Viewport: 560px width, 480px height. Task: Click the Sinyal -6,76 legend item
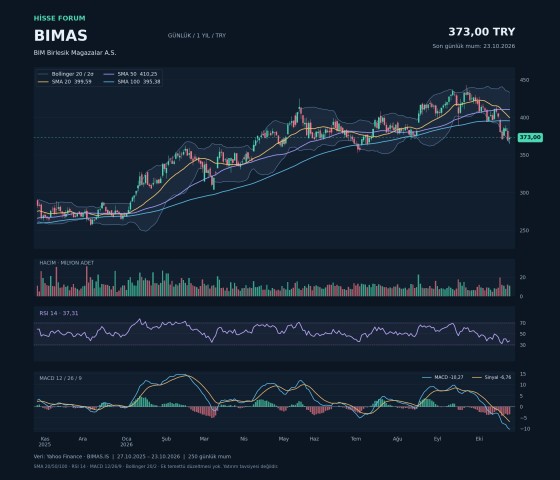tap(492, 377)
